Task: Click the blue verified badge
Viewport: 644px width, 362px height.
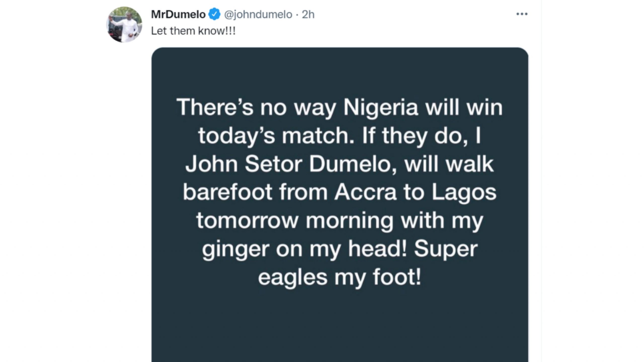Action: tap(214, 14)
